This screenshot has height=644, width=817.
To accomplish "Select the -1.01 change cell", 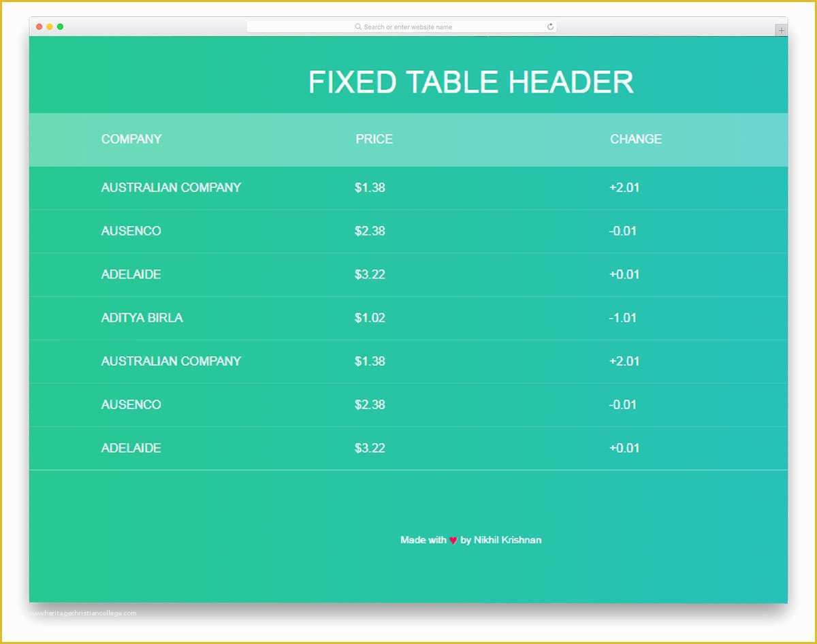I will [623, 318].
